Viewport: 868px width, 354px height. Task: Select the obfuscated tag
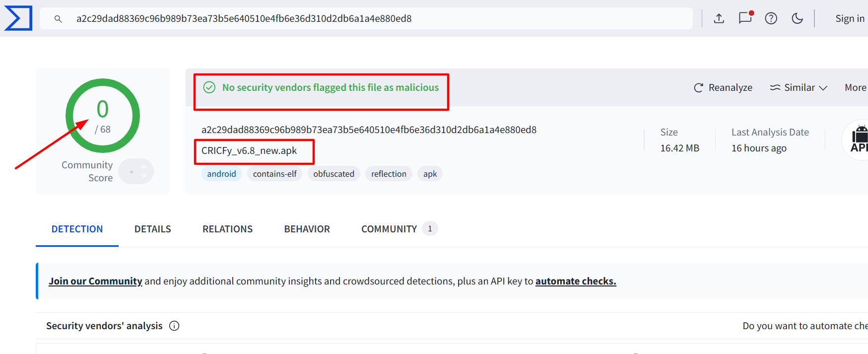(x=334, y=174)
